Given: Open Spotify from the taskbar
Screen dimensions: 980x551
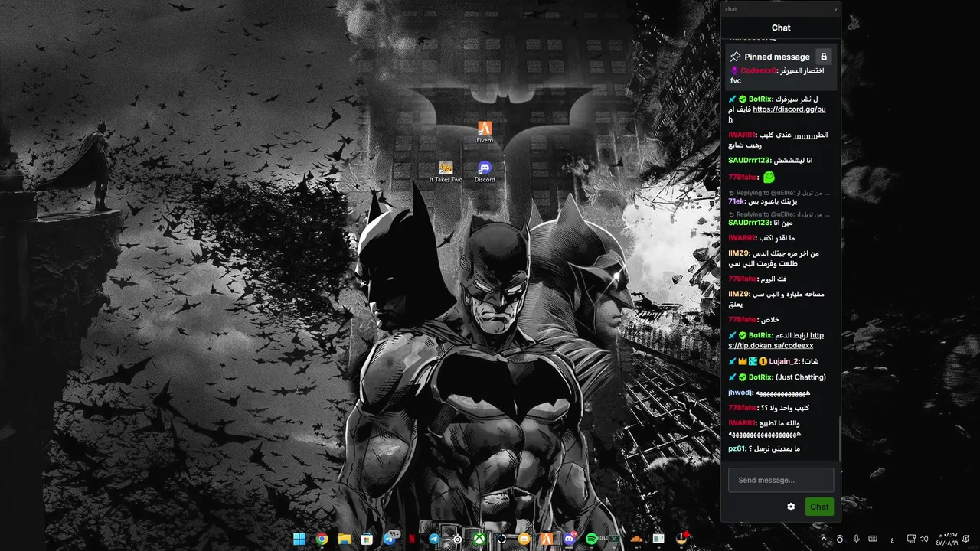Looking at the screenshot, I should pos(592,539).
